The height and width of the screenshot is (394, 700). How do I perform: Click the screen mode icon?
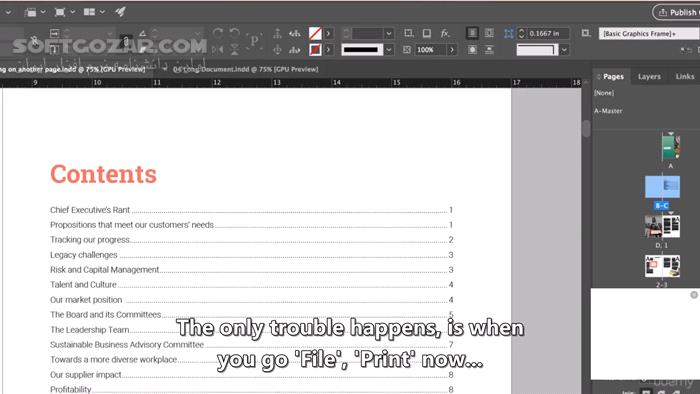[59, 12]
